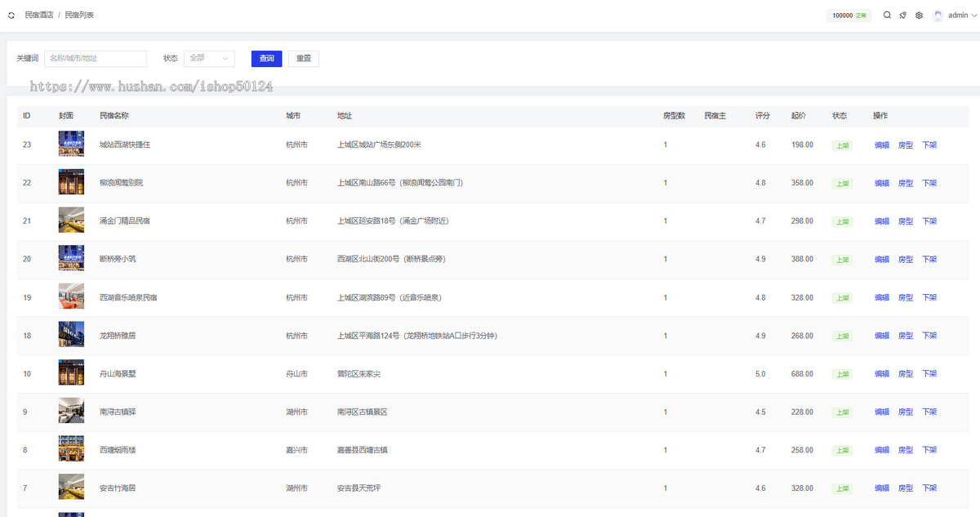Select address 上城区城站广场东侧200米

coord(379,145)
